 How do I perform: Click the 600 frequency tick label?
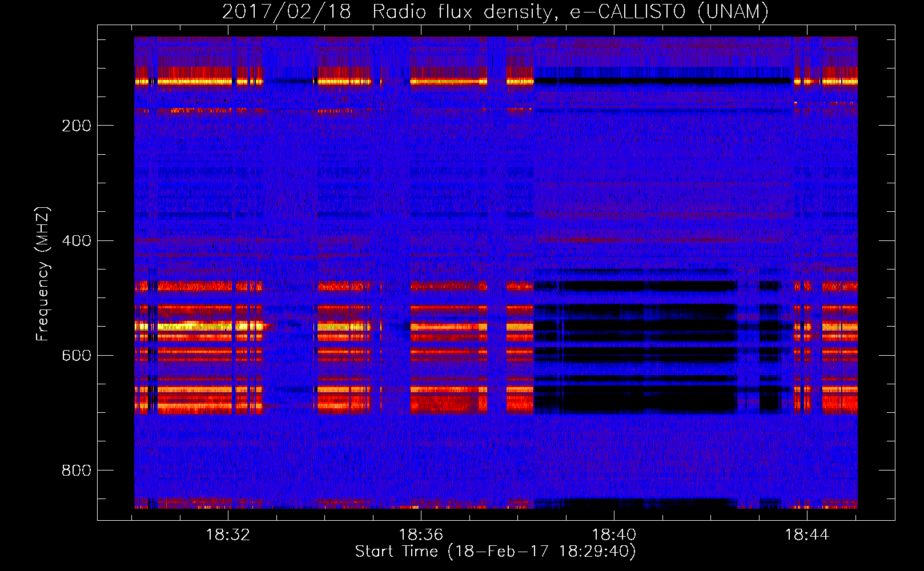click(77, 355)
